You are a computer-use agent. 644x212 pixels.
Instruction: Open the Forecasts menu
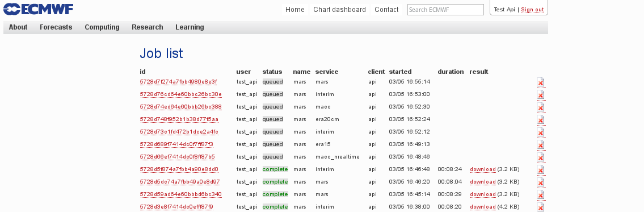coord(56,27)
